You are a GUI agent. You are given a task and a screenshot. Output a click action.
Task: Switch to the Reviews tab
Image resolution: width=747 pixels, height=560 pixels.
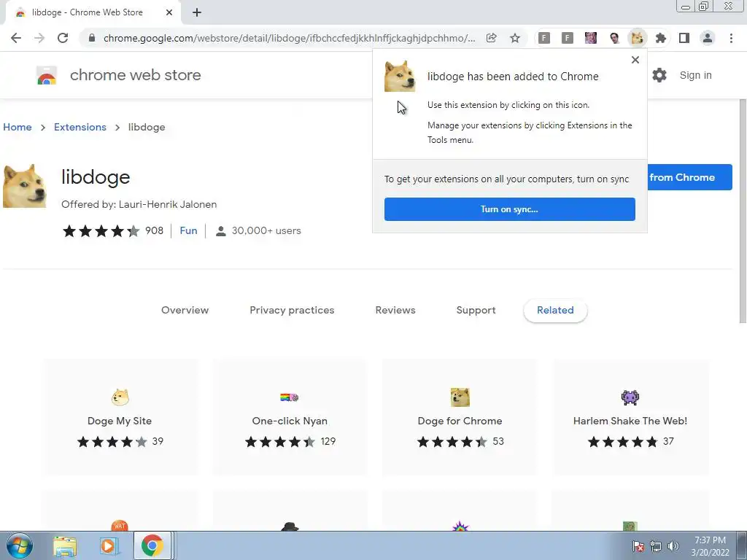pyautogui.click(x=395, y=310)
